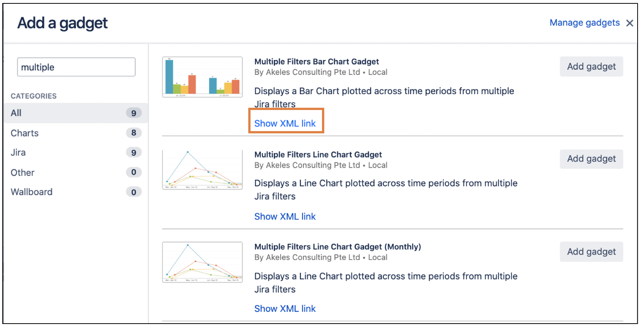Show XML link for the Line Chart Gadget

pos(285,216)
